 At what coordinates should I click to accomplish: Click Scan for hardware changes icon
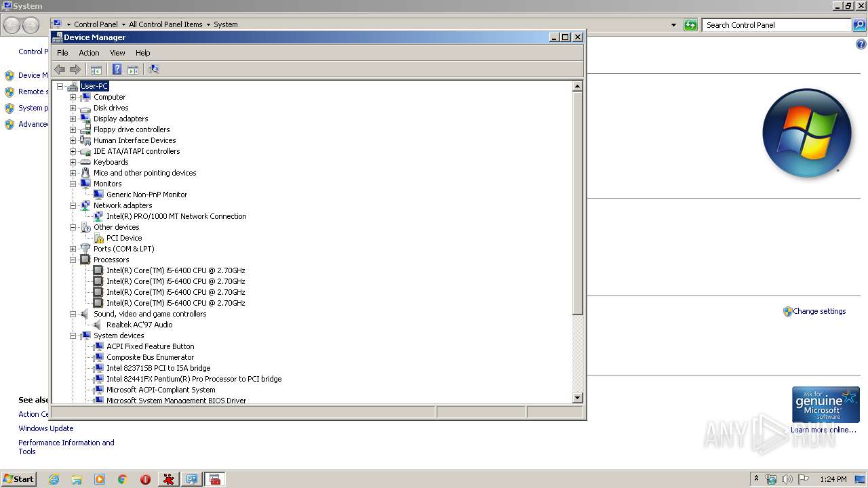click(x=154, y=69)
